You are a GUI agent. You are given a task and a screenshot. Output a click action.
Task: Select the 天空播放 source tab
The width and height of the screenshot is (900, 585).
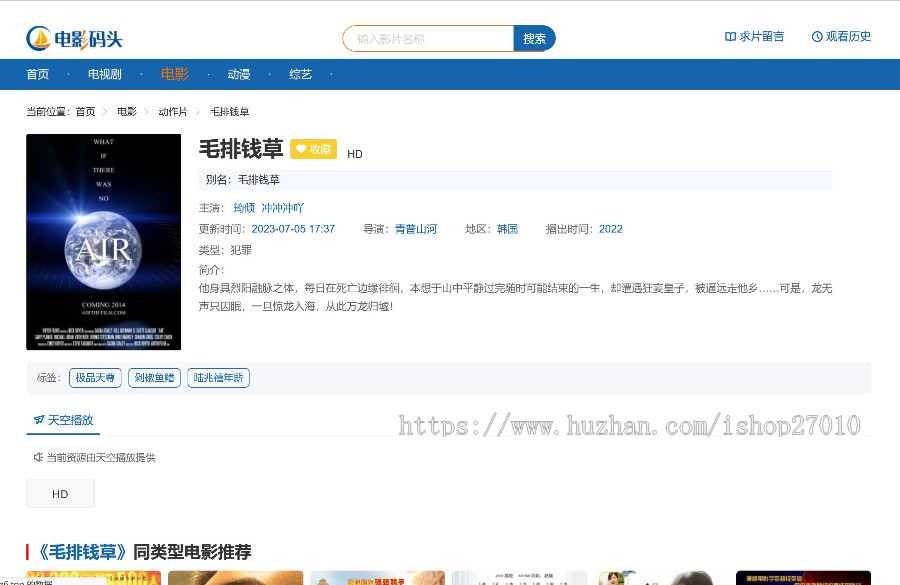(63, 420)
